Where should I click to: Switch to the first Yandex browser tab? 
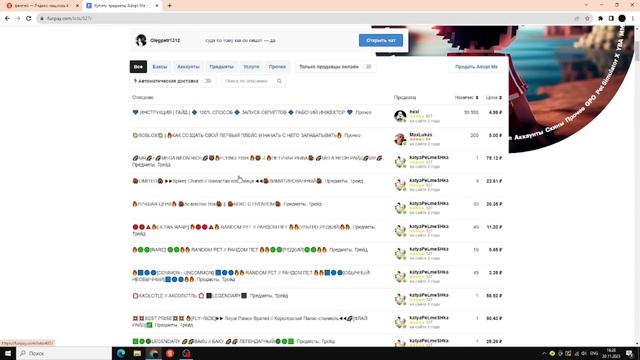[x=41, y=6]
